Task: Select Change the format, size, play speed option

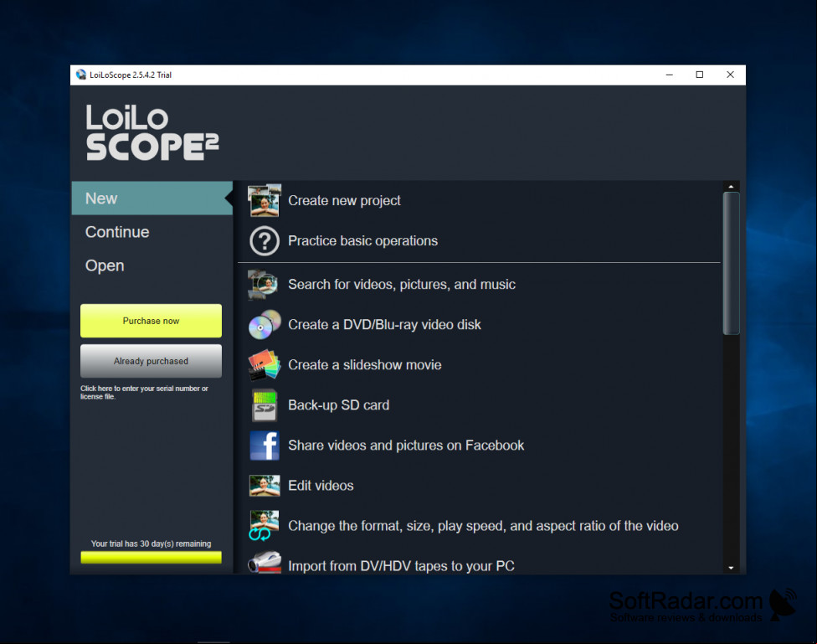Action: (484, 526)
